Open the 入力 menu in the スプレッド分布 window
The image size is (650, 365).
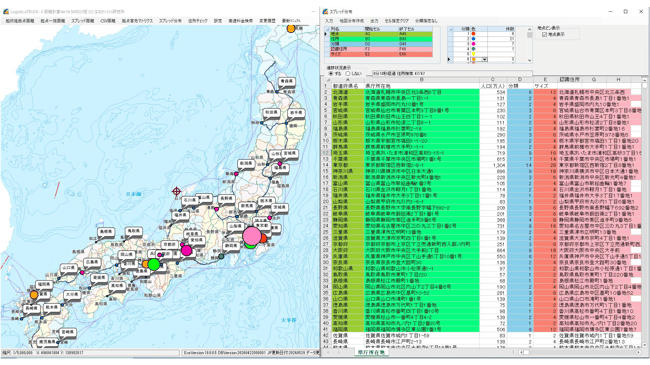pos(329,21)
